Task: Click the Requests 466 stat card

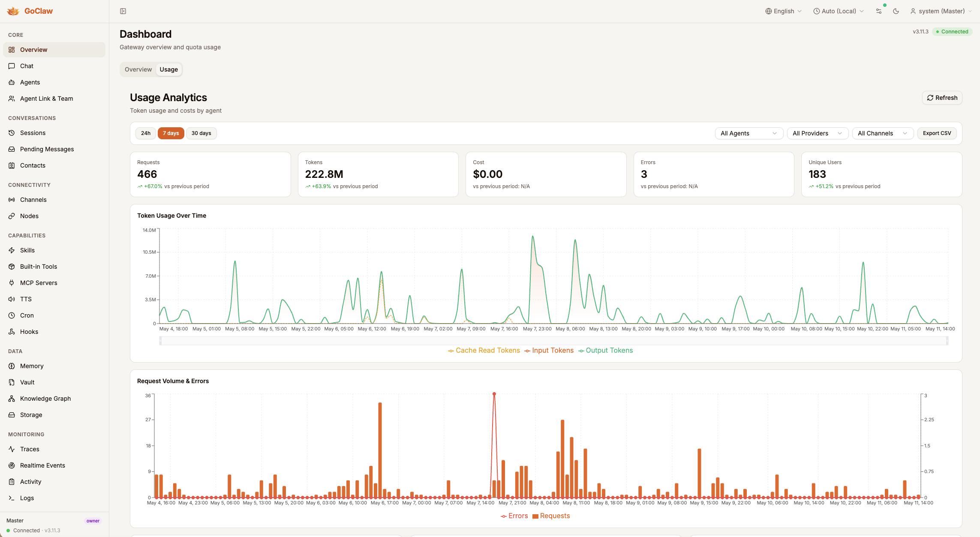Action: 210,174
